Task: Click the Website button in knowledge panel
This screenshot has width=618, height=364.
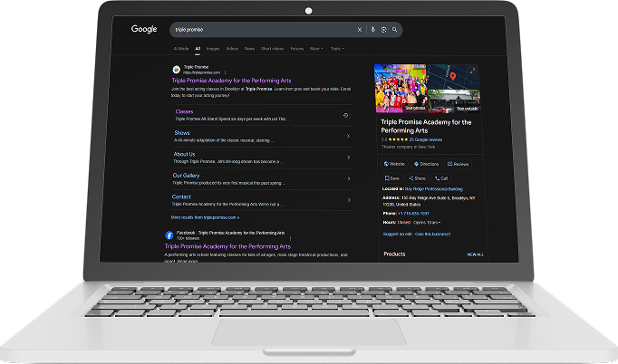Action: pos(395,164)
